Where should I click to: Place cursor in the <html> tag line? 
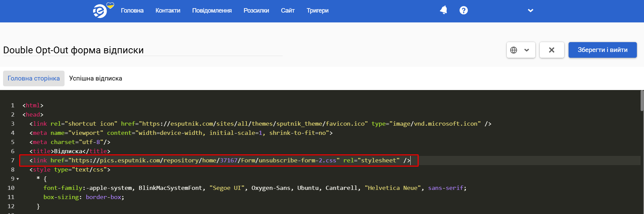pyautogui.click(x=33, y=105)
